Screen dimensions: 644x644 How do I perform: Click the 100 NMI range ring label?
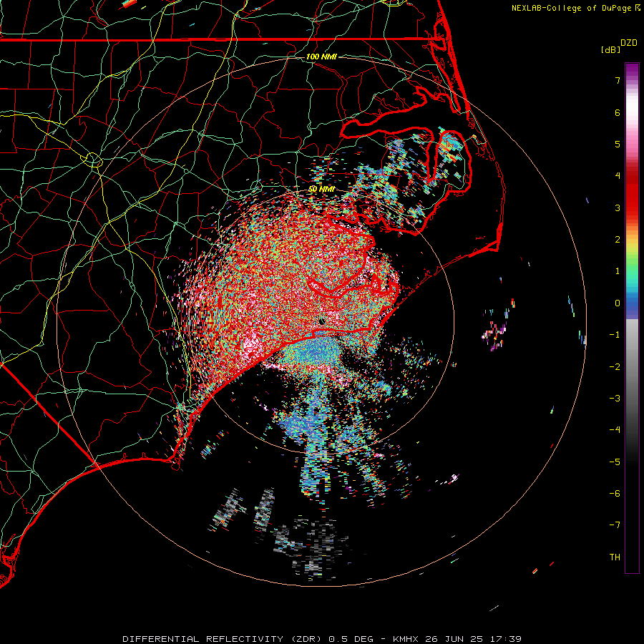pyautogui.click(x=321, y=57)
